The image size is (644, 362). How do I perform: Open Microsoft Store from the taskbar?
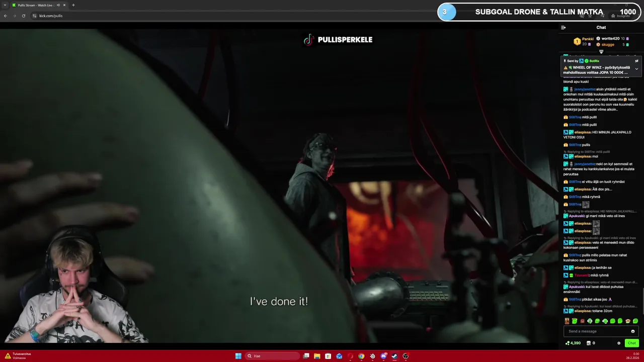(328, 356)
